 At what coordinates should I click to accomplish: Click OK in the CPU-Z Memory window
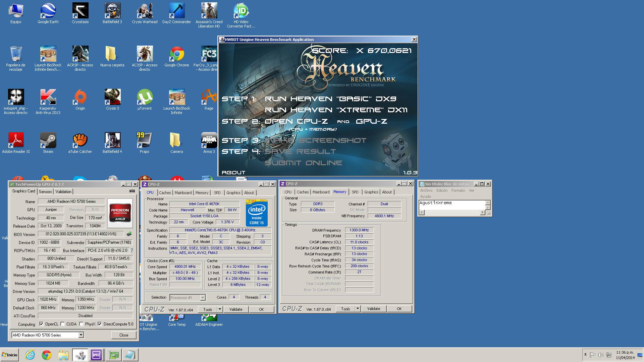[399, 309]
